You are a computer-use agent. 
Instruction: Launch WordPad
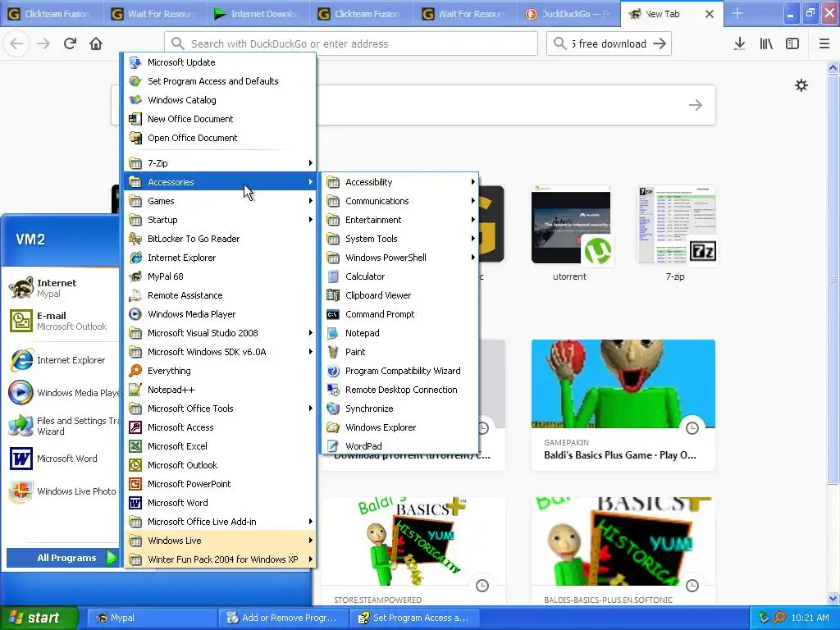[399, 445]
